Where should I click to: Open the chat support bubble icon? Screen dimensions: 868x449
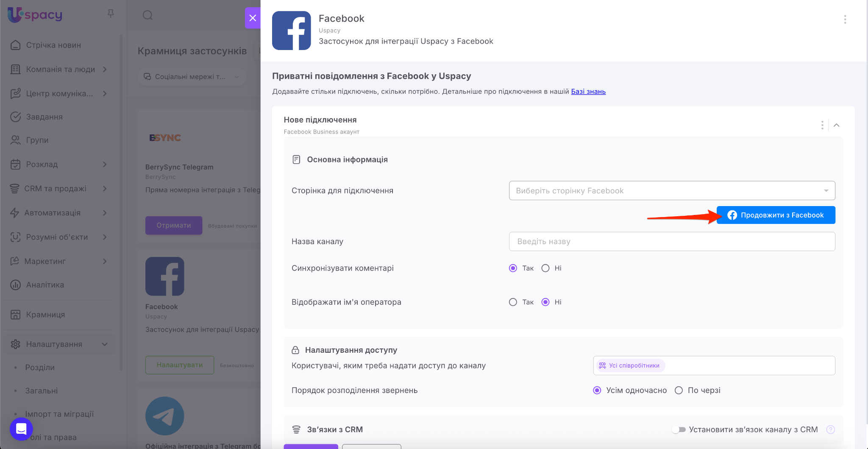pyautogui.click(x=21, y=429)
